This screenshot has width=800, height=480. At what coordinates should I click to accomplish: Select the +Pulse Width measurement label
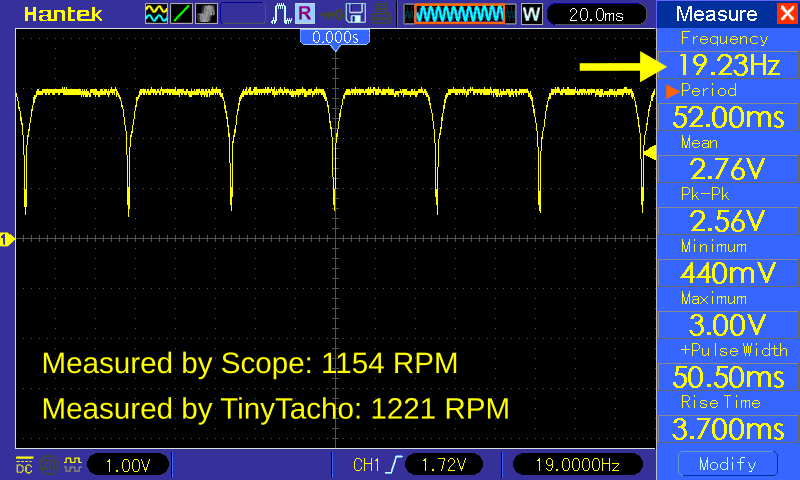734,350
